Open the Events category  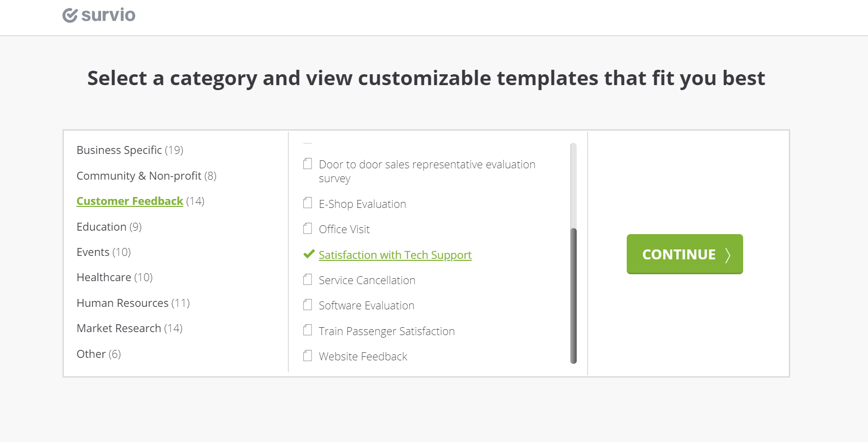point(93,252)
